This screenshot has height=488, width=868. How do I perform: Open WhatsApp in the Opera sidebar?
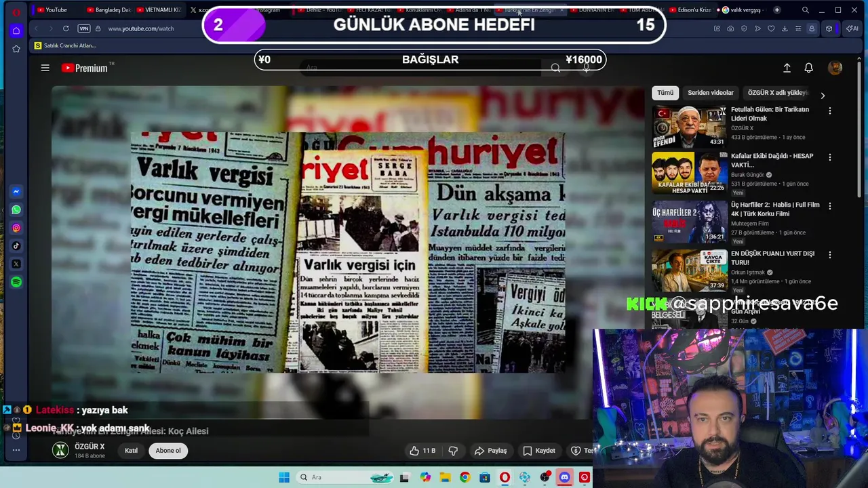pos(16,210)
